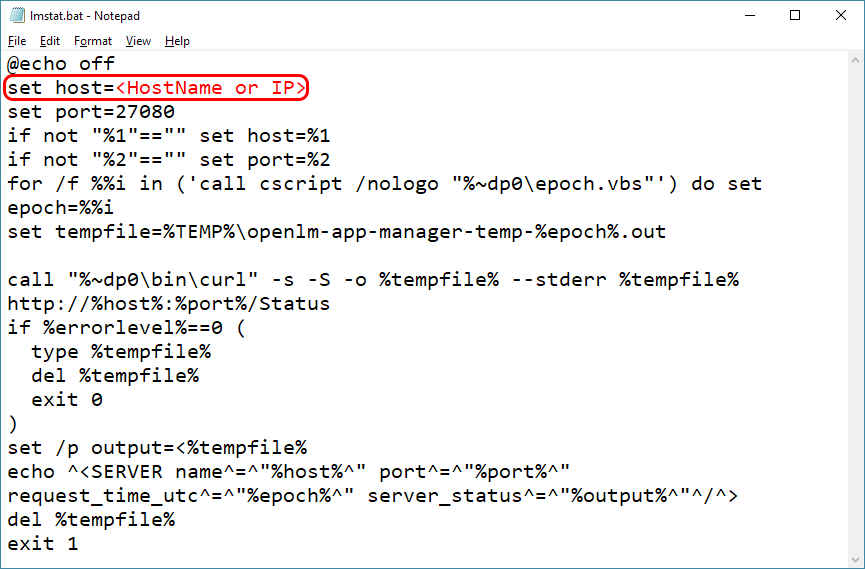Open the View menu
865x569 pixels.
(138, 41)
